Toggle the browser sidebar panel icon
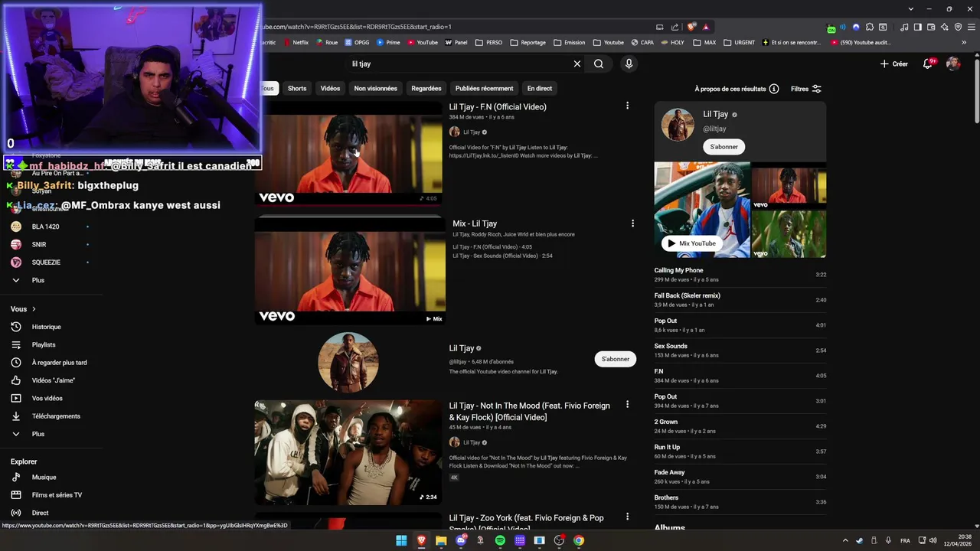Image resolution: width=980 pixels, height=551 pixels. pos(918,27)
